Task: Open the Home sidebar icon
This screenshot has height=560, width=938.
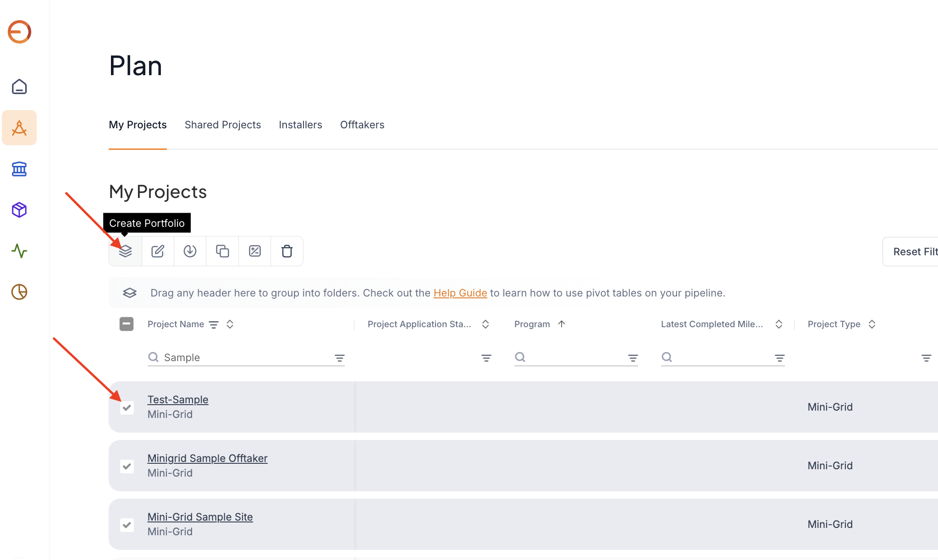Action: 19,87
